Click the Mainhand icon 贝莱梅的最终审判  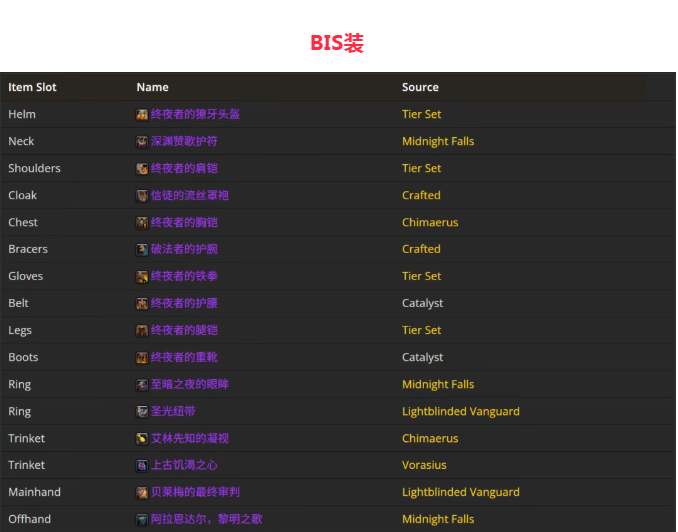pyautogui.click(x=142, y=492)
